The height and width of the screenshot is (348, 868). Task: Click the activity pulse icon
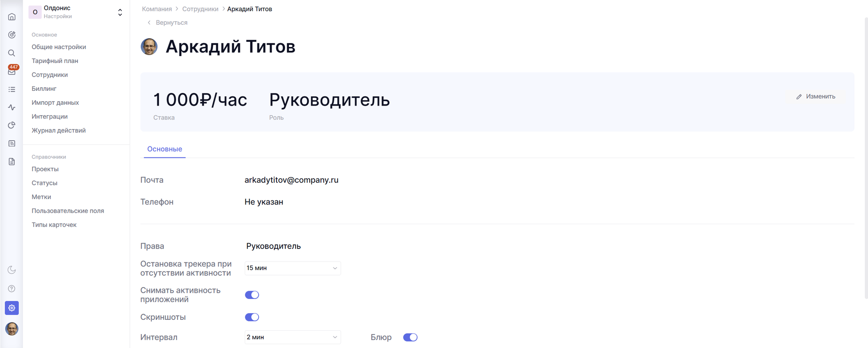click(x=12, y=107)
